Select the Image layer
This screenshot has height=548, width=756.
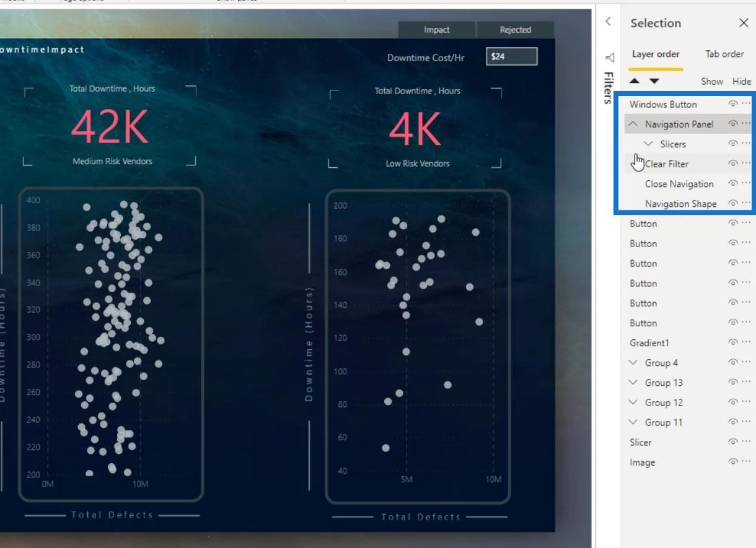pos(642,462)
